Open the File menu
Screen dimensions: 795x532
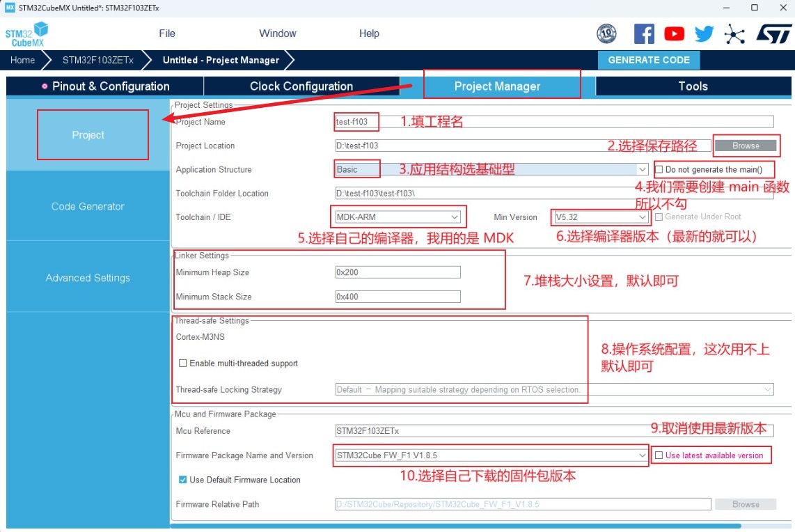[x=167, y=33]
